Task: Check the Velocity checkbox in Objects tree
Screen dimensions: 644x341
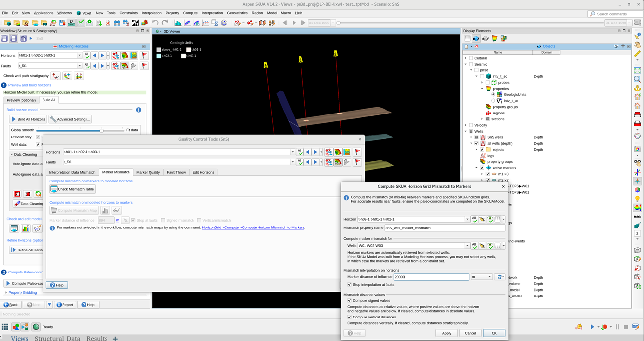Action: tap(471, 125)
